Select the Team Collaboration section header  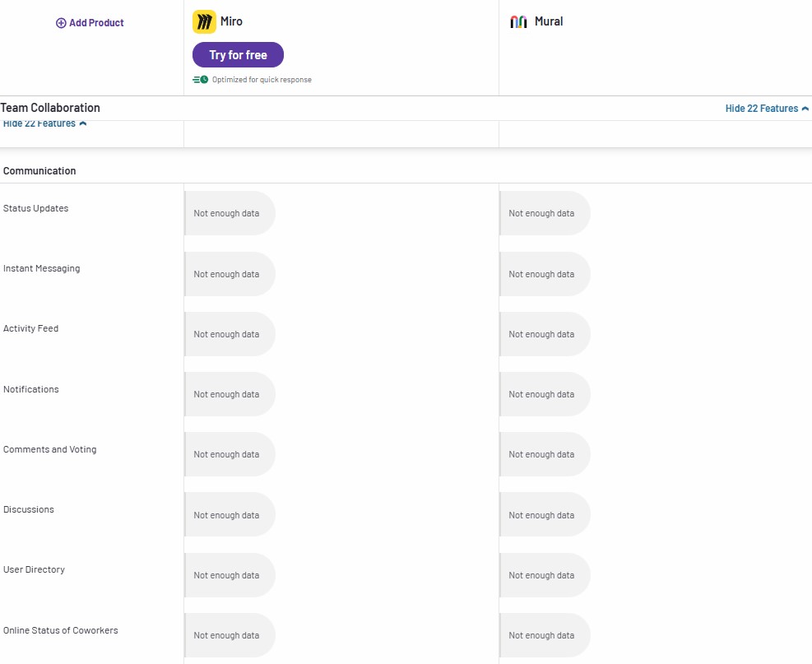50,108
